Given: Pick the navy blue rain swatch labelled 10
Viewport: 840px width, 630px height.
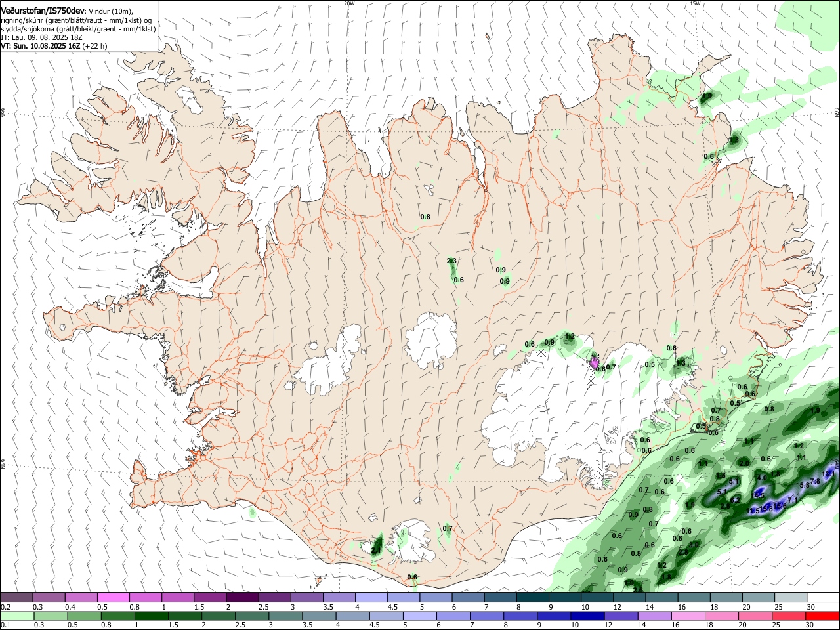Looking at the screenshot, I should [x=587, y=616].
